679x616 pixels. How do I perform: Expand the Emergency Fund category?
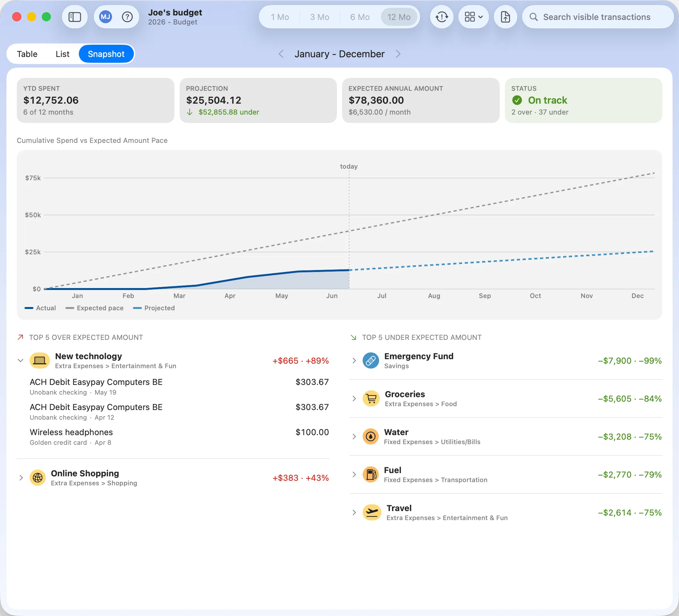pos(354,360)
